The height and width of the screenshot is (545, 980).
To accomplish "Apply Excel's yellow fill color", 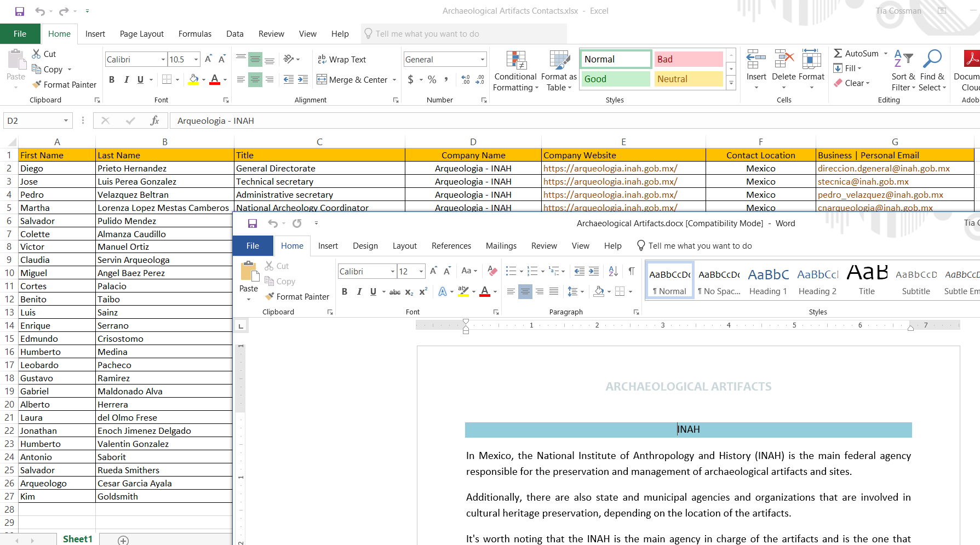I will pos(193,80).
